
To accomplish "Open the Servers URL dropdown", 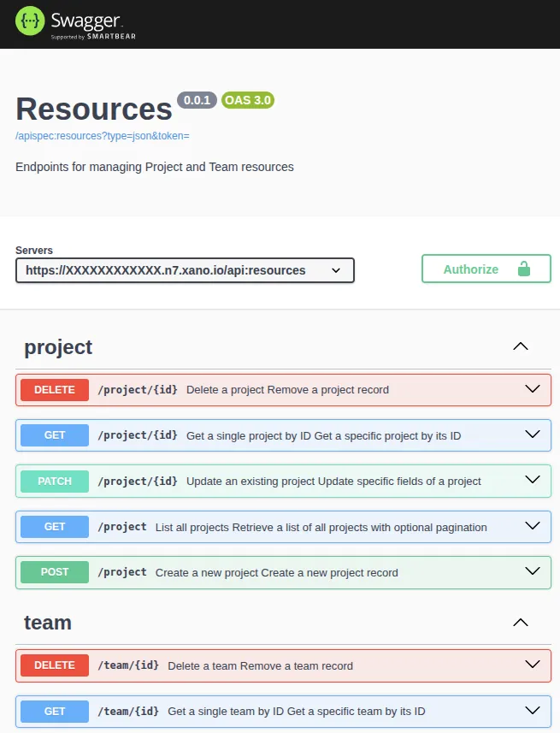I will (186, 270).
